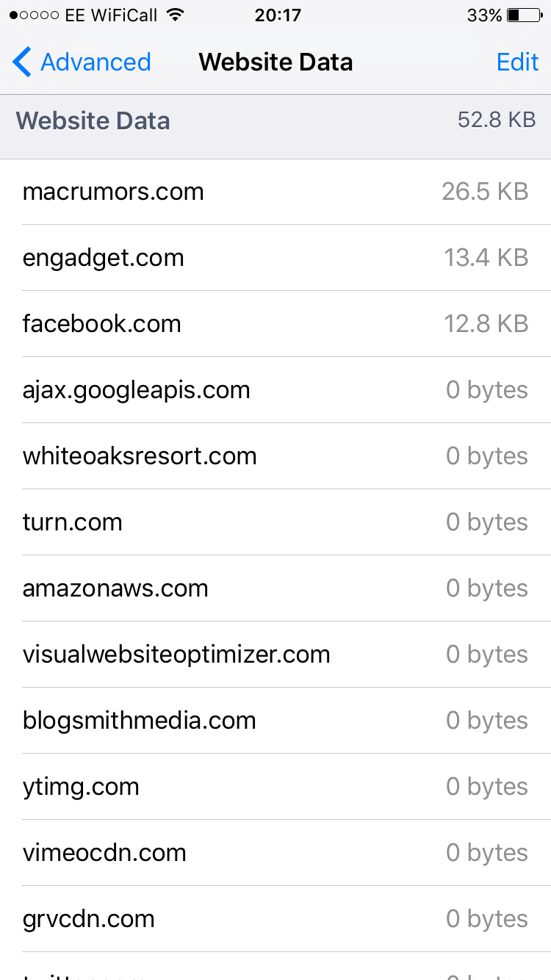Tap the ytimg.com row
Viewport: 551px width, 980px height.
point(275,787)
